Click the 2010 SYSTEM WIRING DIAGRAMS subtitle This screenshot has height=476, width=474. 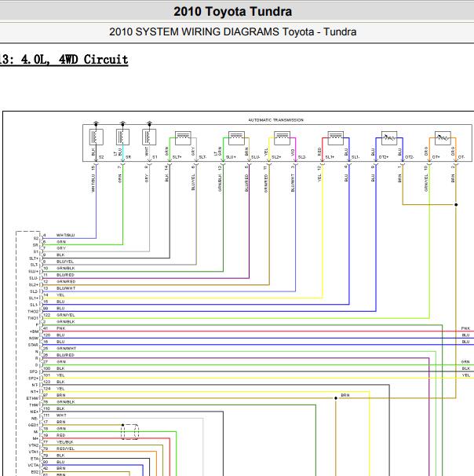[x=232, y=32]
